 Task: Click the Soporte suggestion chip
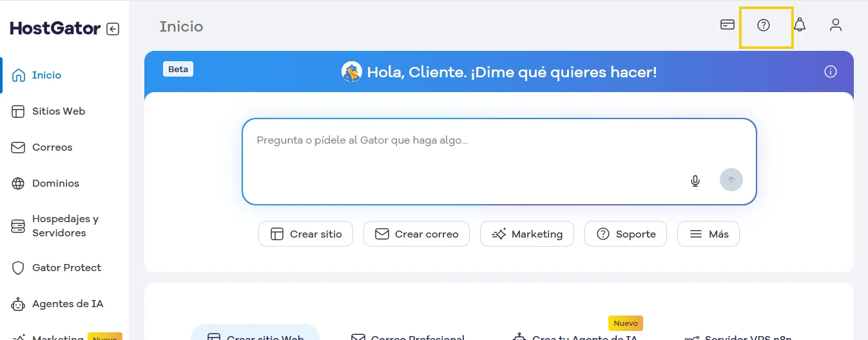[626, 234]
